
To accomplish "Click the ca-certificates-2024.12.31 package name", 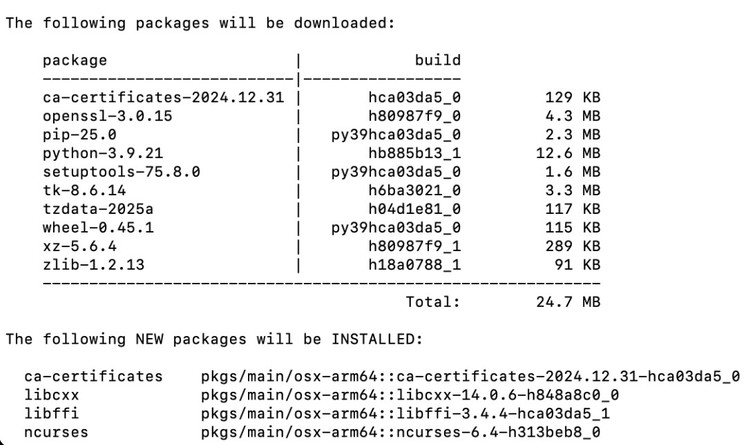I will (x=163, y=98).
